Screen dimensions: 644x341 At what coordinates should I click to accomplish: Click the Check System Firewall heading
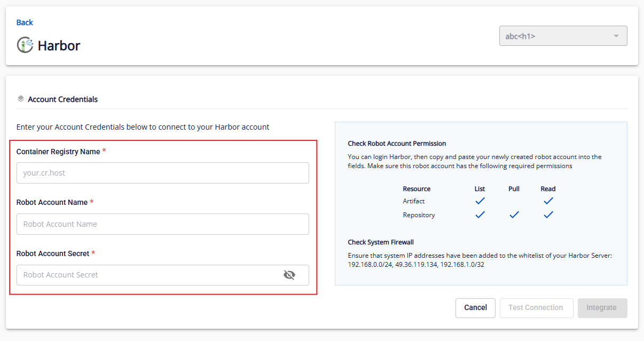coord(381,242)
